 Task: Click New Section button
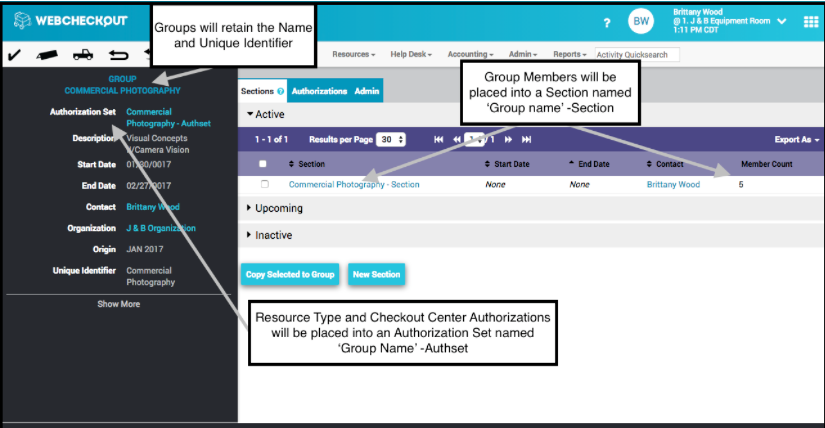376,274
